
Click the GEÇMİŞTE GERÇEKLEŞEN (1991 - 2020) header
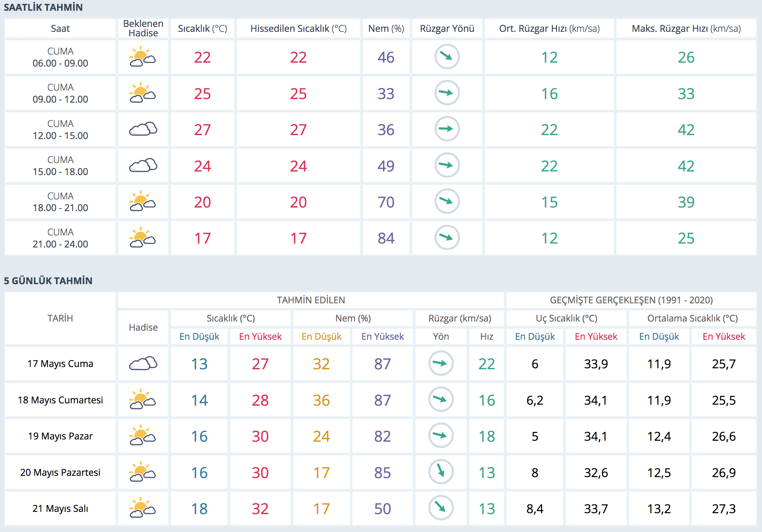(631, 300)
